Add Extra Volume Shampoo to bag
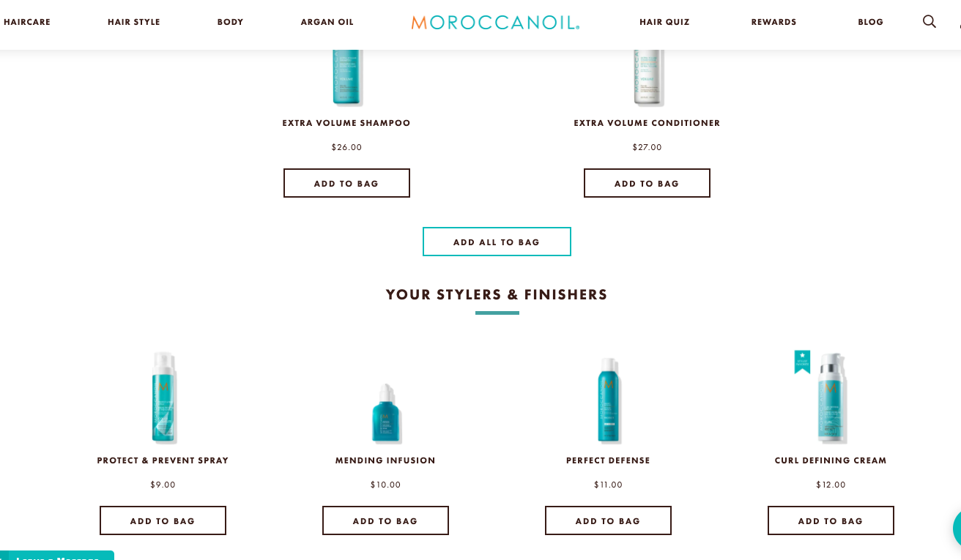Image resolution: width=961 pixels, height=560 pixels. coord(346,183)
